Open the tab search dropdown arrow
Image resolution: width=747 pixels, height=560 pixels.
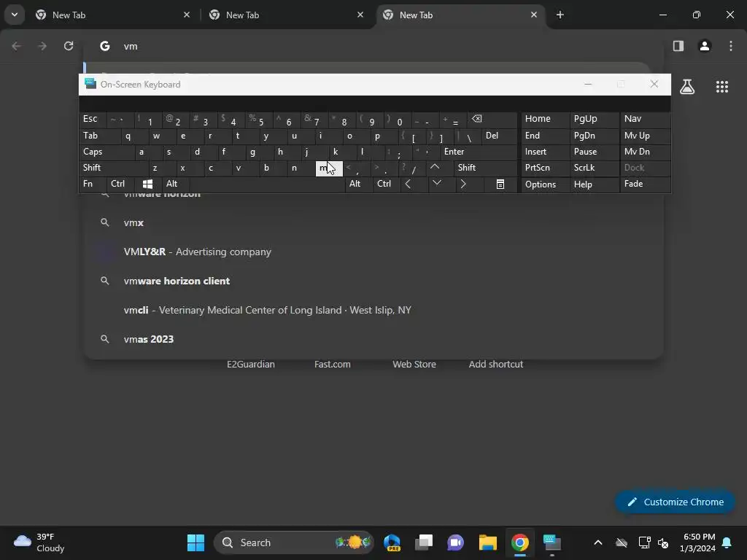coord(15,15)
